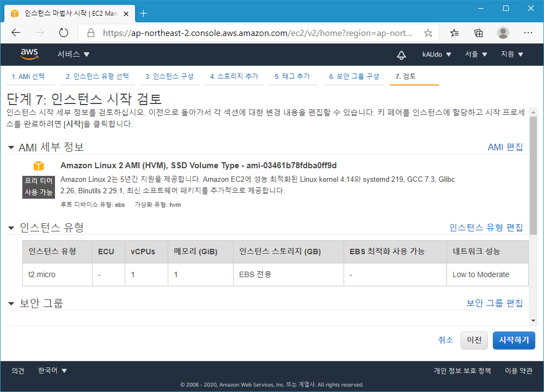Viewport: 544px width, 392px height.
Task: Click the page scrollbar down arrow
Action: coord(533,321)
